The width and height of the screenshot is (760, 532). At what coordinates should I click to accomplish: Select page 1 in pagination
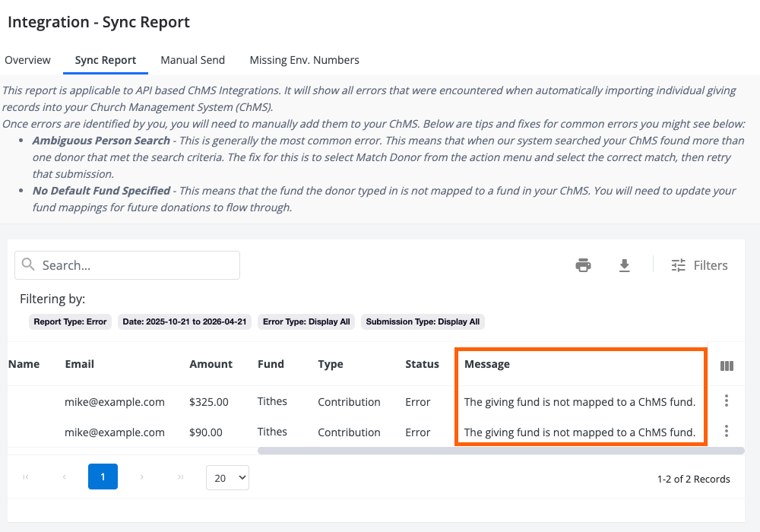[x=103, y=477]
